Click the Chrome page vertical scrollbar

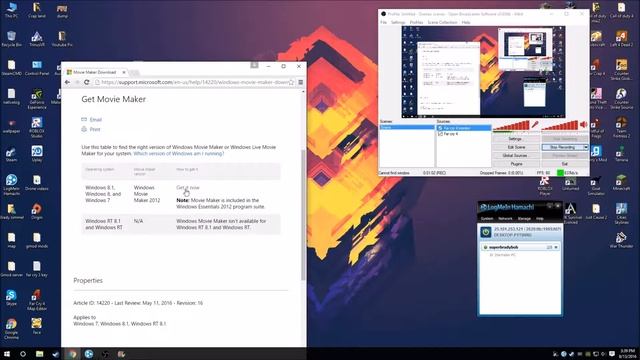point(303,215)
